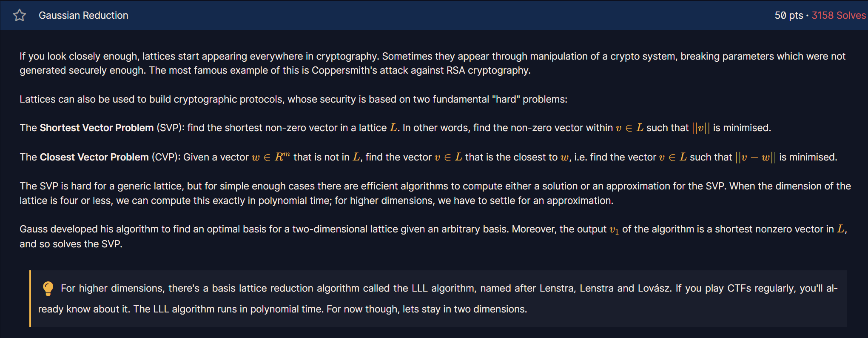Click the LLL algorithm hint callout box
The width and height of the screenshot is (868, 338).
pos(438,298)
